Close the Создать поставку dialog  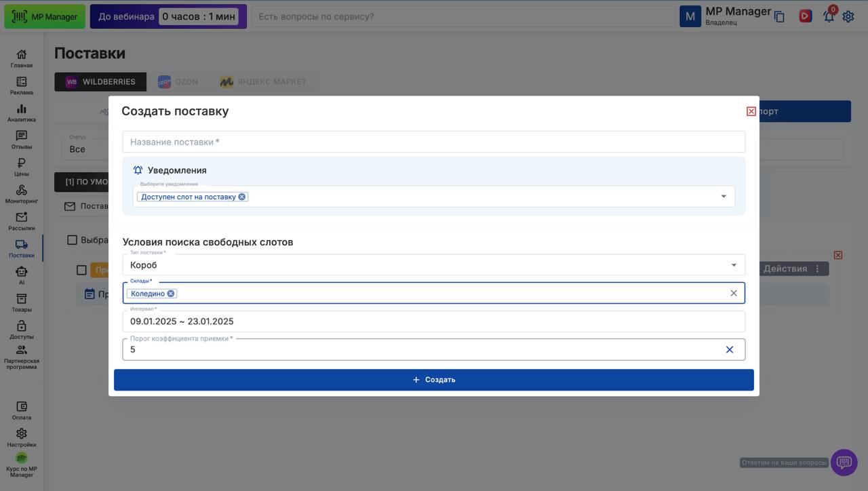[x=751, y=111]
